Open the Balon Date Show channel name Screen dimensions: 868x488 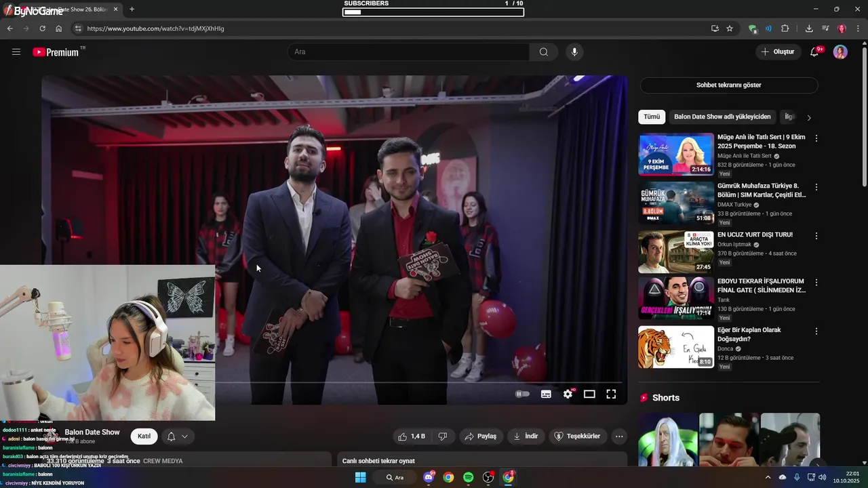(92, 432)
